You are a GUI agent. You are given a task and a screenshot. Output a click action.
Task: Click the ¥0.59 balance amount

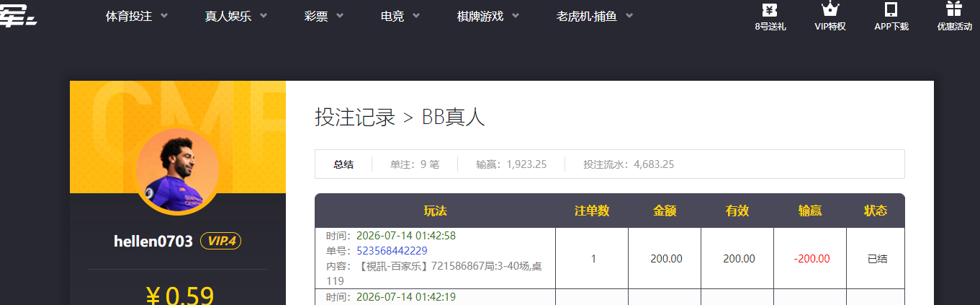click(179, 296)
